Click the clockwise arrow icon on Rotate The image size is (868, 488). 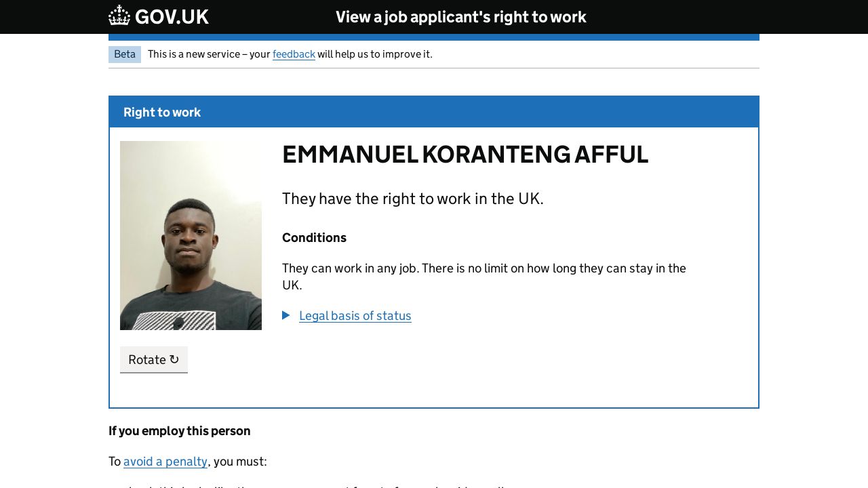[x=174, y=359]
